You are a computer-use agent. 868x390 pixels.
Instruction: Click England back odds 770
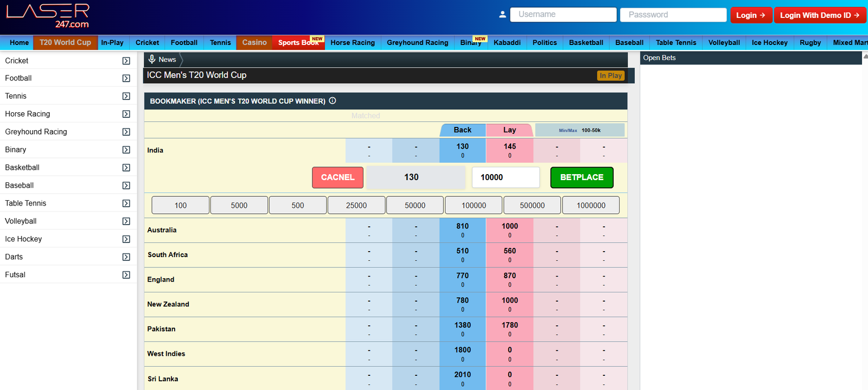[x=463, y=280]
